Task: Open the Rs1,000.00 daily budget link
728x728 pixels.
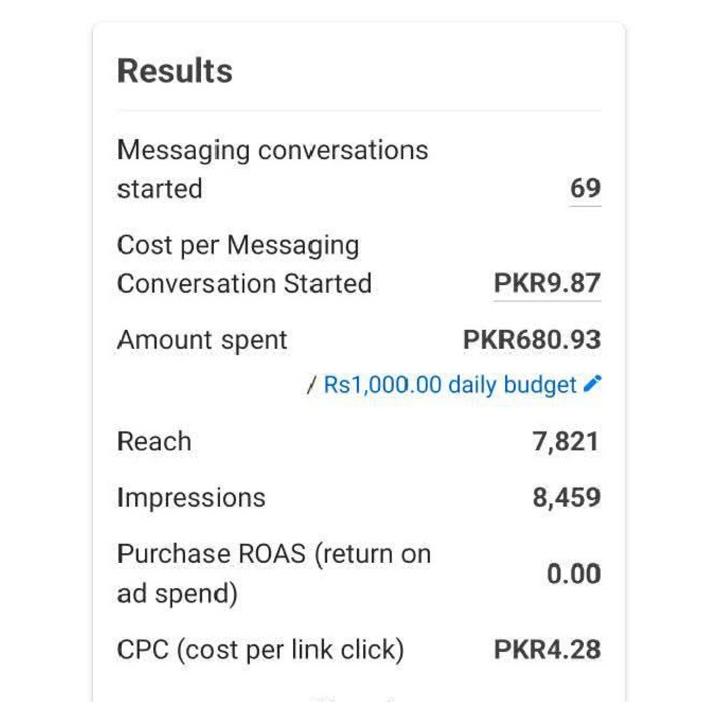Action: click(450, 385)
